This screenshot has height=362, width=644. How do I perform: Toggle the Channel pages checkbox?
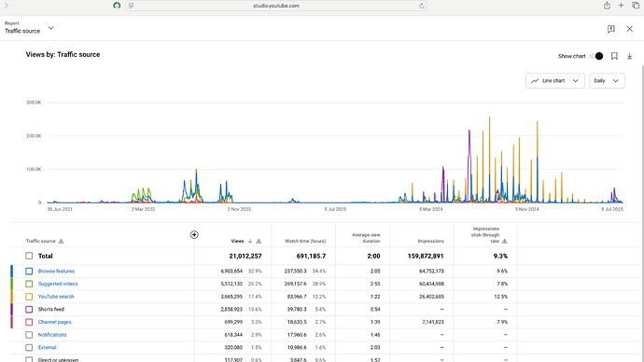29,322
